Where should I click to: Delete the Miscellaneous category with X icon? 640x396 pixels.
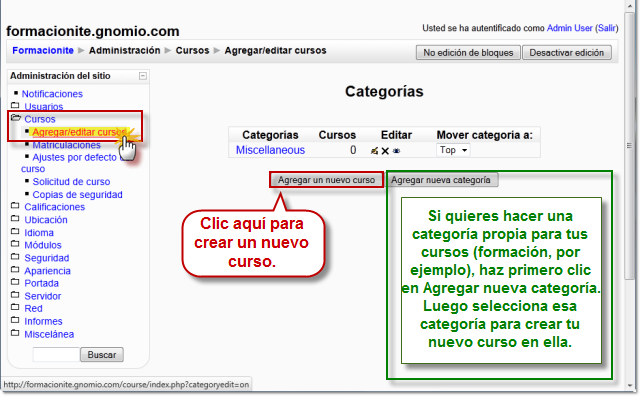[385, 151]
